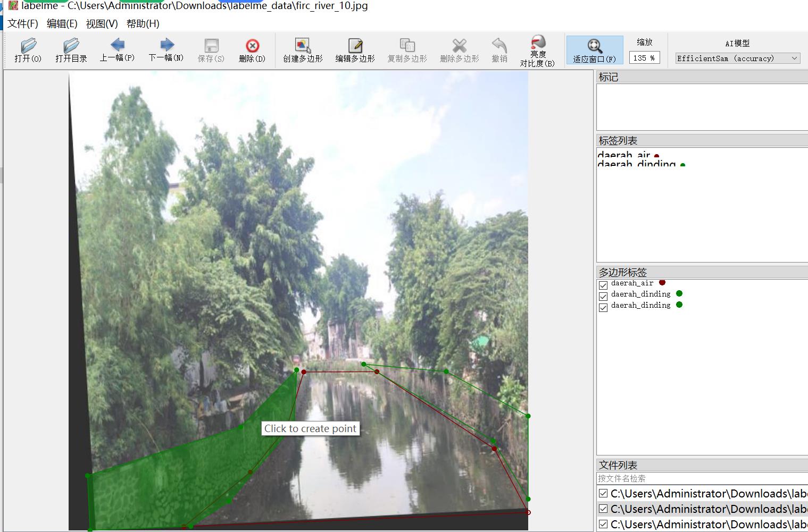
Task: Toggle the first file list checkbox
Action: pos(603,494)
